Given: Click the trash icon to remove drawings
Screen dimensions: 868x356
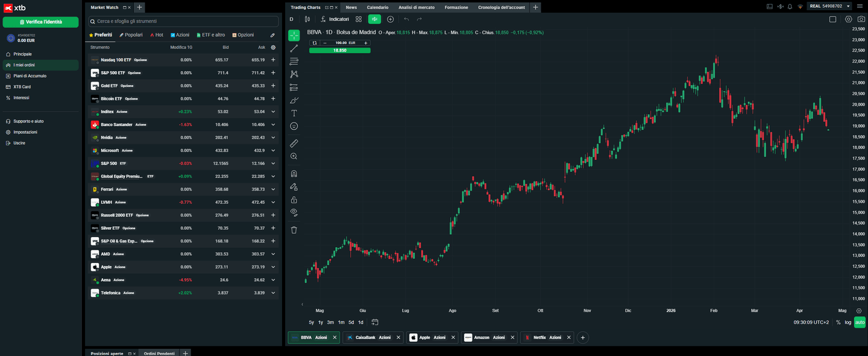Looking at the screenshot, I should pos(294,230).
